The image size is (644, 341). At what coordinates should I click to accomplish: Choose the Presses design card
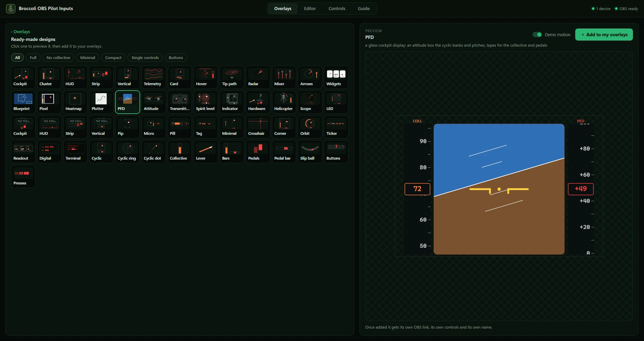pos(23,177)
